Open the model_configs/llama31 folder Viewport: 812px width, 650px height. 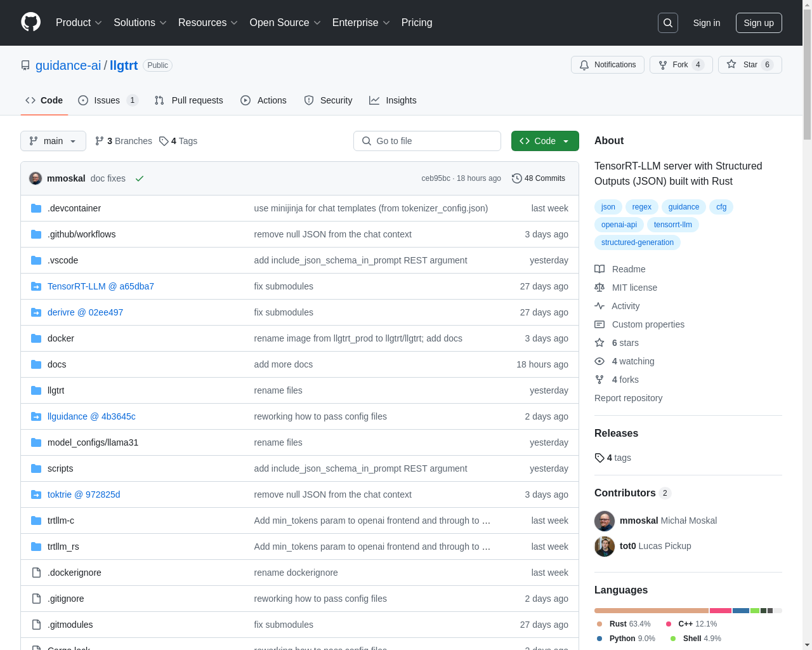[x=93, y=442]
